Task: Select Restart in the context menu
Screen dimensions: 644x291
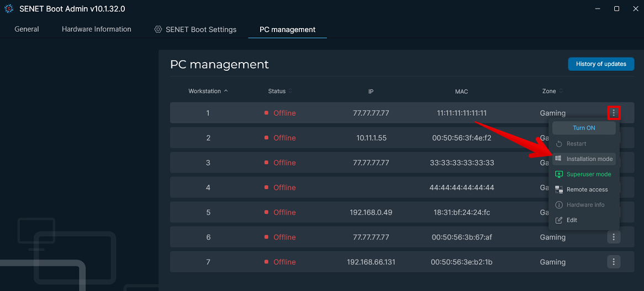Action: point(576,144)
